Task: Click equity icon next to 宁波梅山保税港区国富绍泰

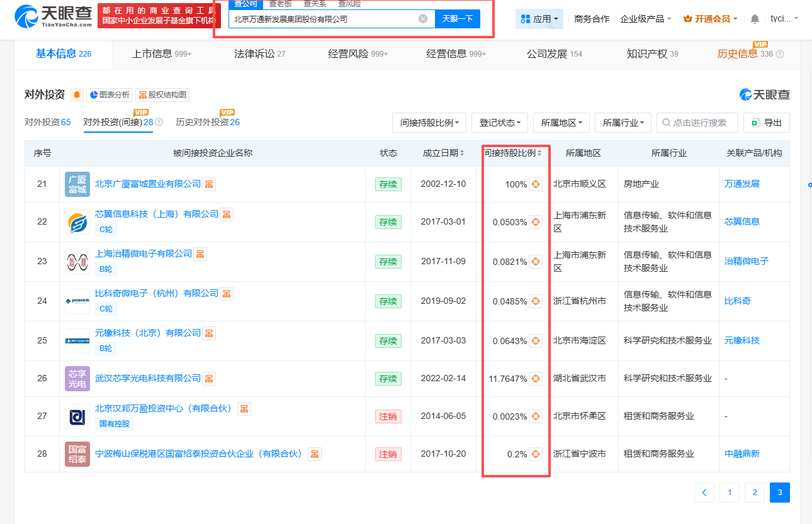Action: pos(315,454)
